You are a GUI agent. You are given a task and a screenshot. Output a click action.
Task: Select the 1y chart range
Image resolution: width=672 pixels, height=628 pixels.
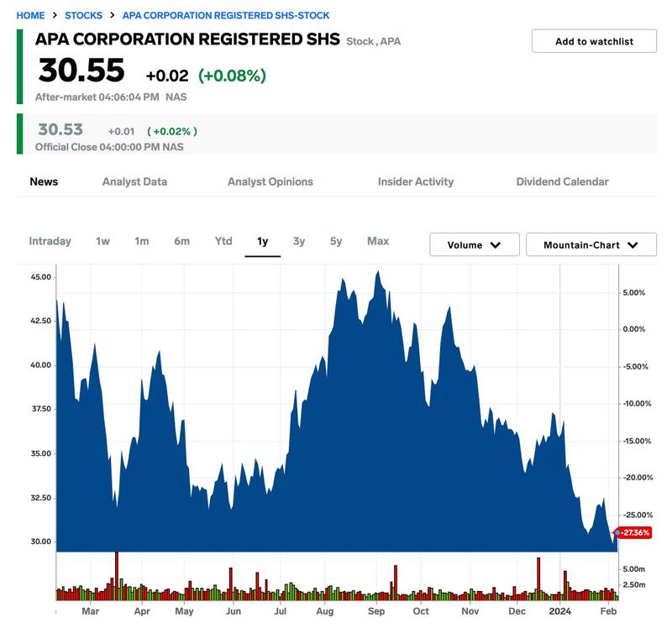[x=263, y=241]
